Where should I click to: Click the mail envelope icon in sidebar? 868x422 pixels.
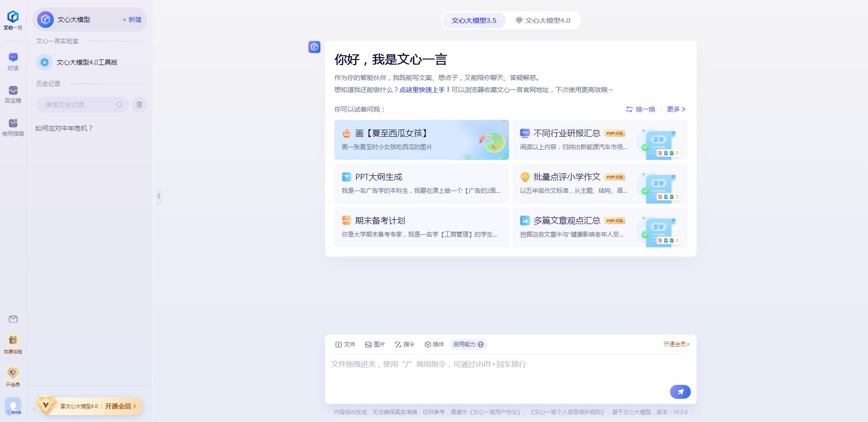(x=13, y=319)
